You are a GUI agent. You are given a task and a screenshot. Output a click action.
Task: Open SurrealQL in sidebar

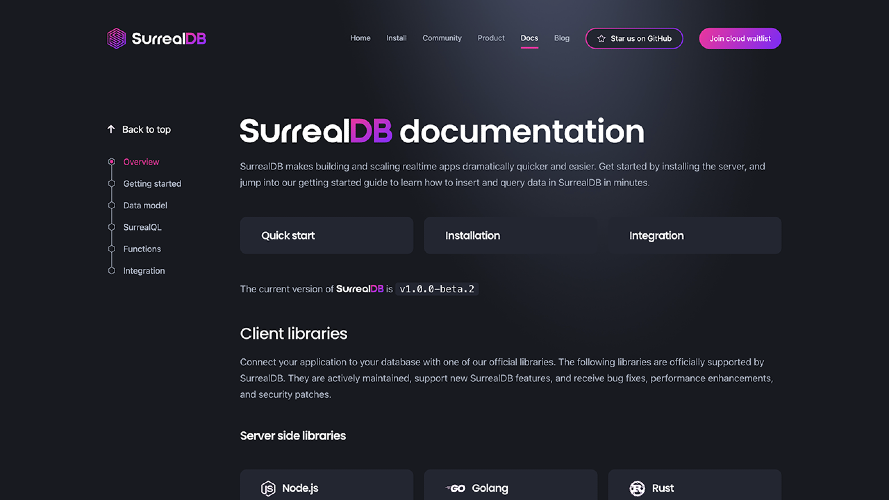pyautogui.click(x=142, y=227)
